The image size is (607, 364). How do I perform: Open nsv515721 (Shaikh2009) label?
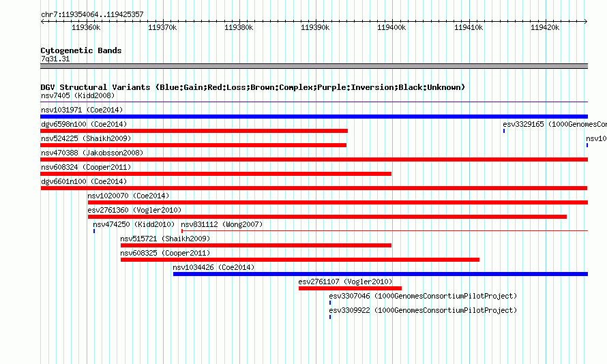165,239
